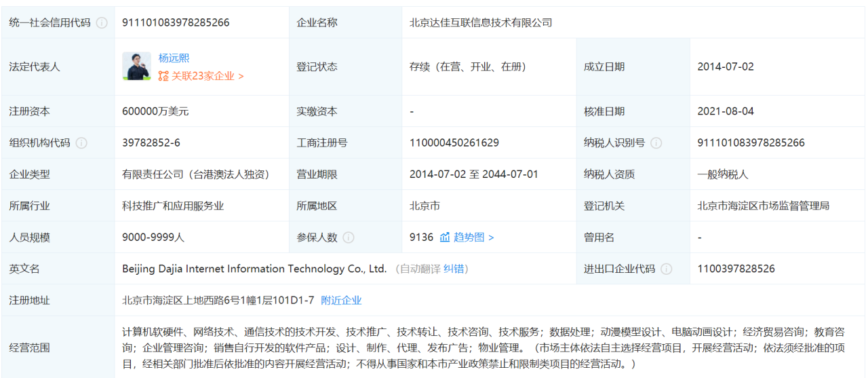
Task: Click the 法定代表人 label
Action: (x=35, y=67)
